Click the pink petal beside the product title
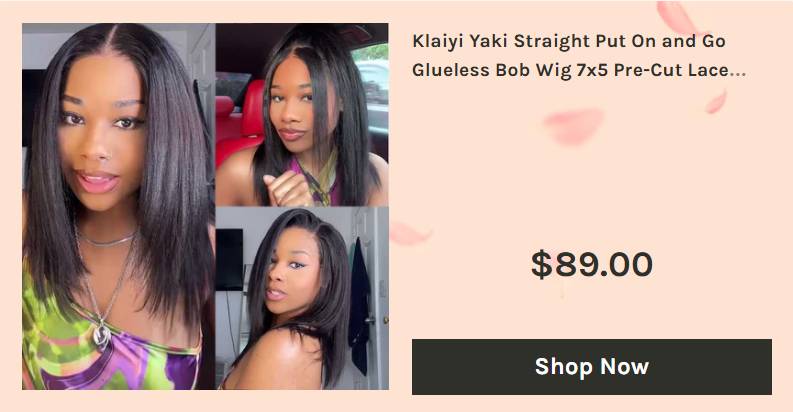Image resolution: width=793 pixels, height=412 pixels. click(x=678, y=18)
